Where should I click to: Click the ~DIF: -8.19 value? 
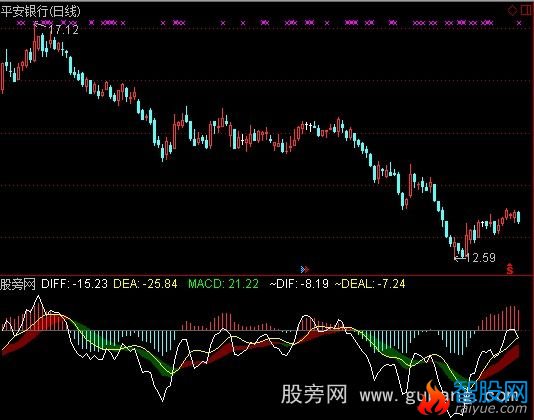pyautogui.click(x=299, y=283)
